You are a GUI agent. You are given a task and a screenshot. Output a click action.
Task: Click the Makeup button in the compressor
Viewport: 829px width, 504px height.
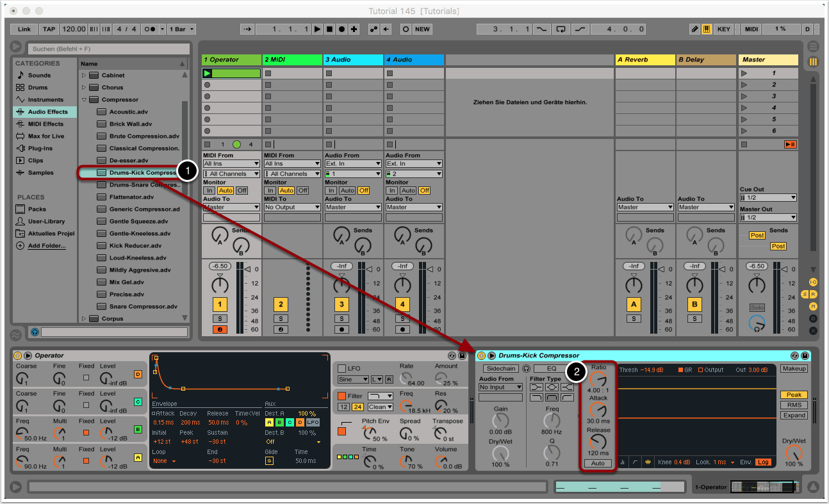(794, 369)
